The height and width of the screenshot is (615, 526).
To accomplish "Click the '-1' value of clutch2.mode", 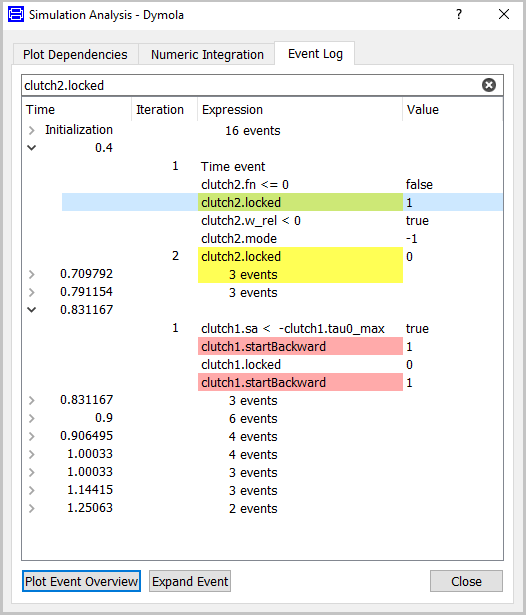I will coord(411,238).
